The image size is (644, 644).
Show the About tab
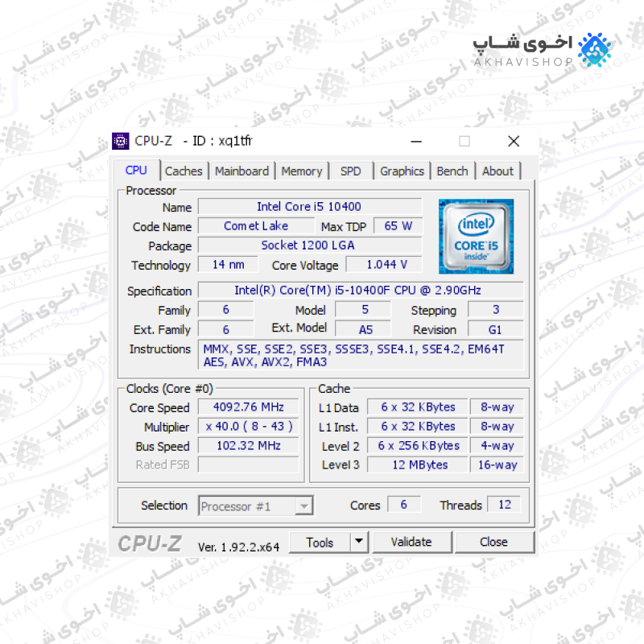pos(497,171)
